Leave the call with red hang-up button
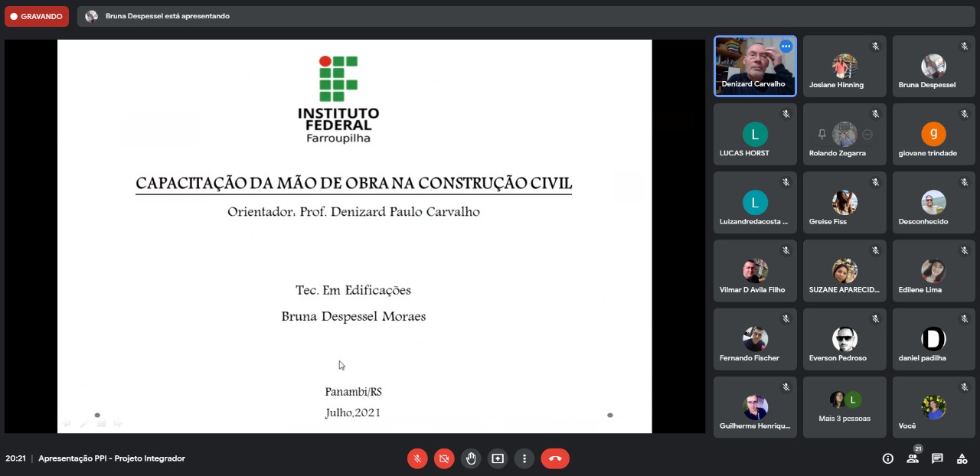980x476 pixels. point(555,458)
